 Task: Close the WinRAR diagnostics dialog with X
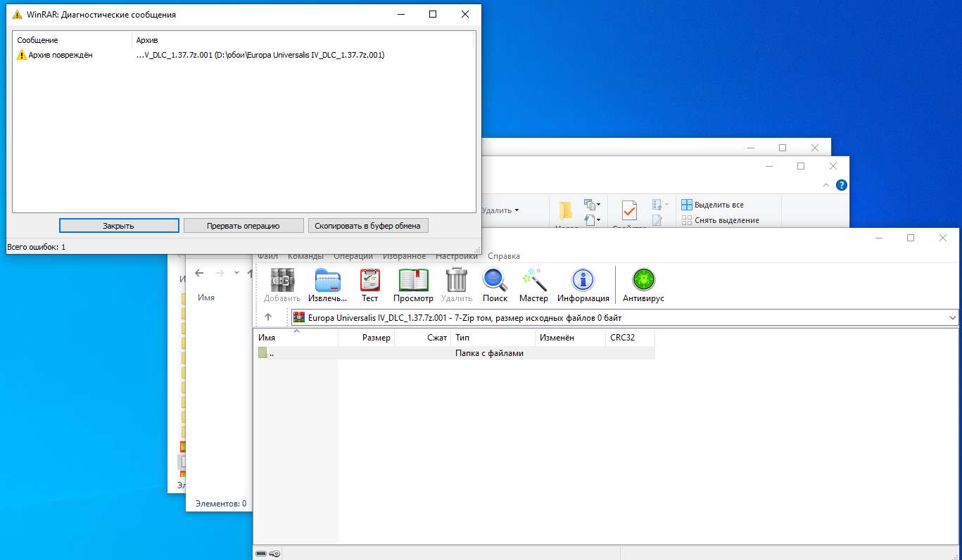tap(465, 14)
